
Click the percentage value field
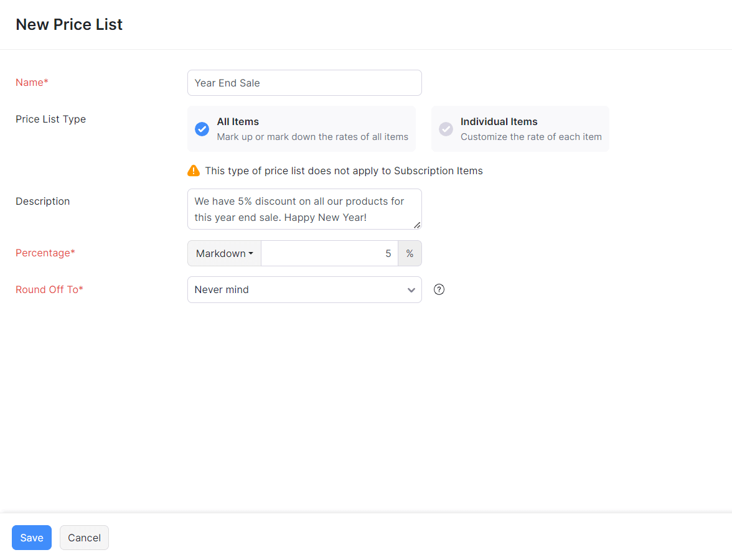pos(329,253)
